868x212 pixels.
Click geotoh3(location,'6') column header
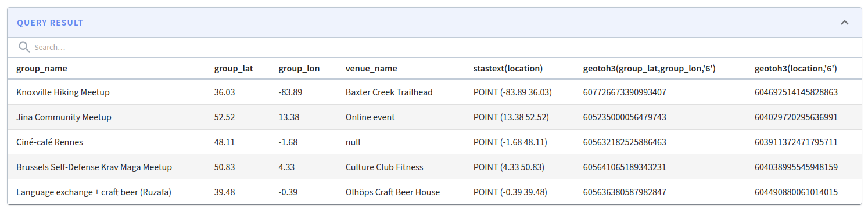[x=795, y=69]
